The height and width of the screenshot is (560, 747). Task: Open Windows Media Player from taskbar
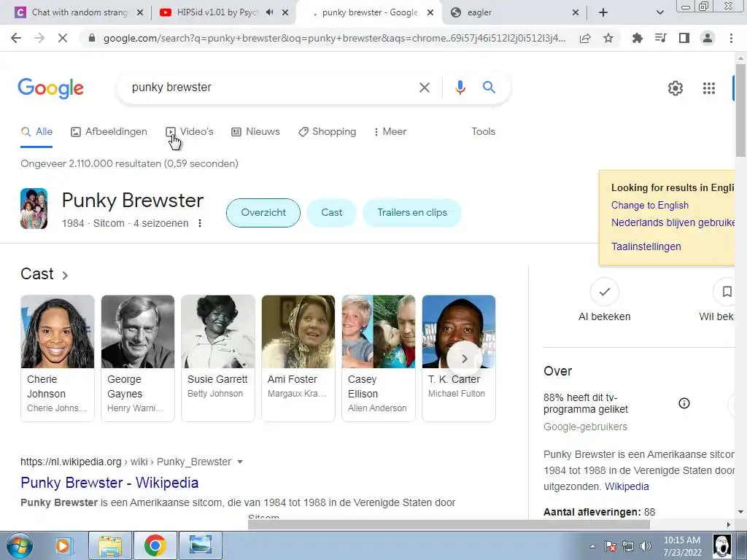63,545
